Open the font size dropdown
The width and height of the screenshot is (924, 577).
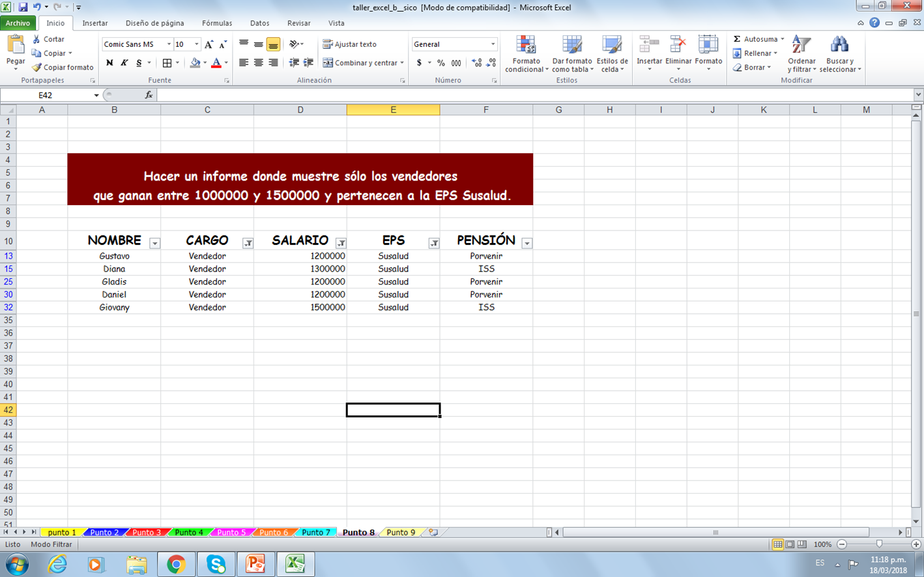pyautogui.click(x=197, y=44)
